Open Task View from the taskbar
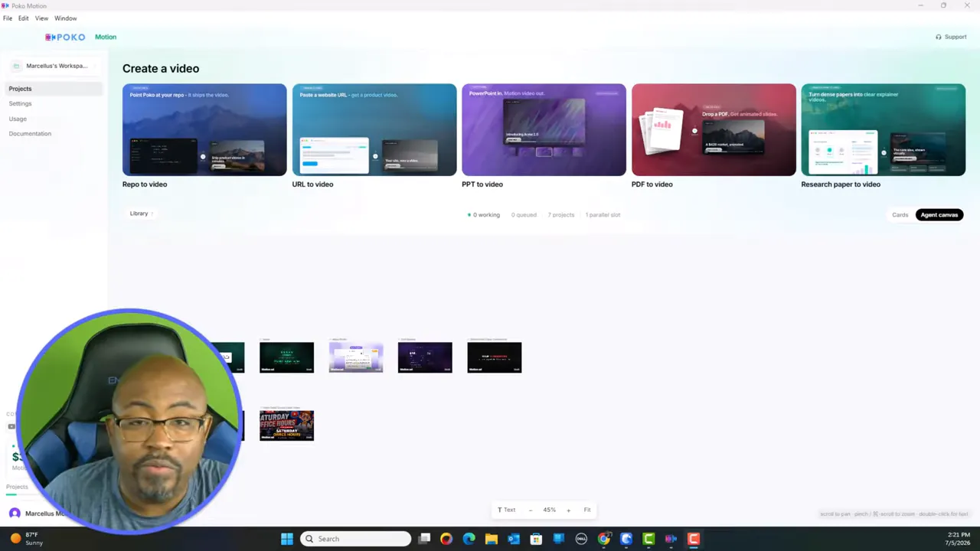Screen dimensions: 980x551 pyautogui.click(x=424, y=539)
